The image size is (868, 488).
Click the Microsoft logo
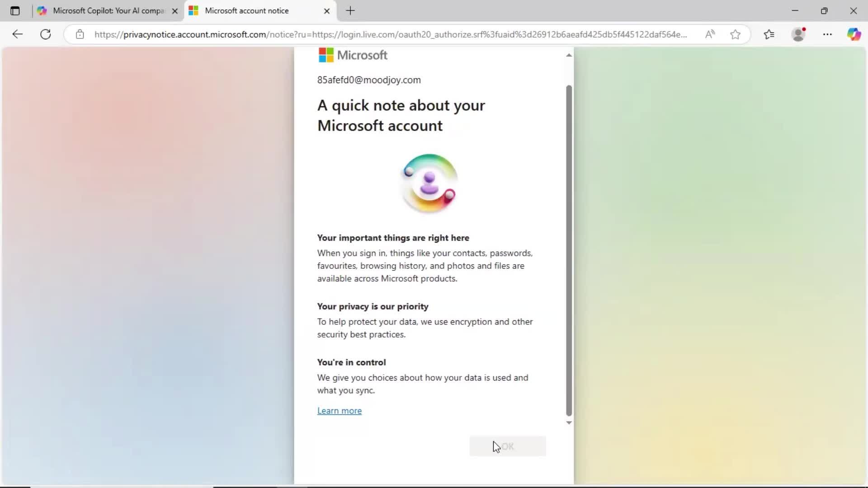[x=353, y=55]
